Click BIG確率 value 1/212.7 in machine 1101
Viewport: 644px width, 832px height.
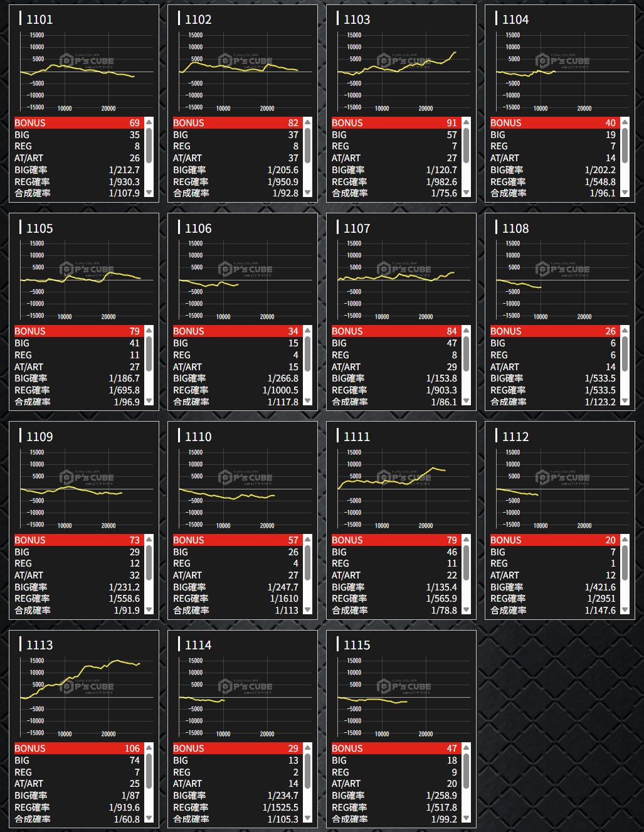[x=124, y=170]
